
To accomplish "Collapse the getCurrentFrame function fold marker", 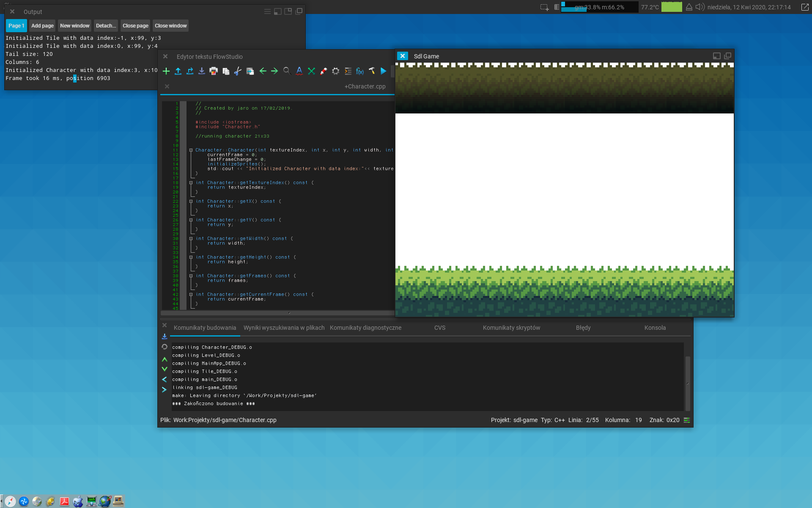I will pos(191,295).
